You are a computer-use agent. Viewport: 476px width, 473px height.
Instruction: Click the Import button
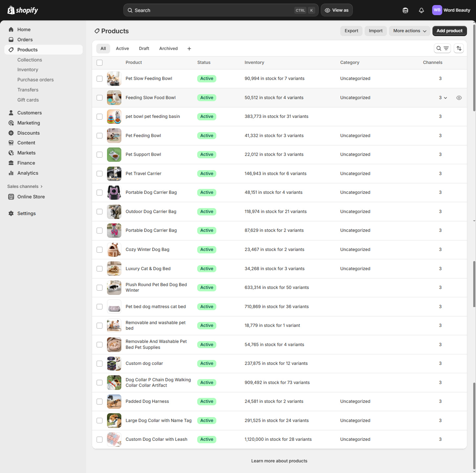click(376, 31)
